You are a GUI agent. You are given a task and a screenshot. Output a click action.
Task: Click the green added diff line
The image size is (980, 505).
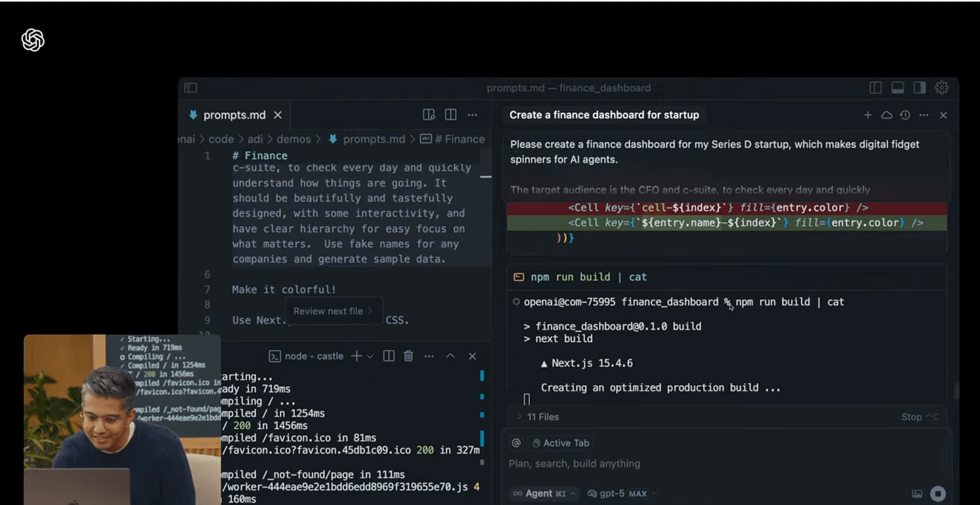pos(726,223)
